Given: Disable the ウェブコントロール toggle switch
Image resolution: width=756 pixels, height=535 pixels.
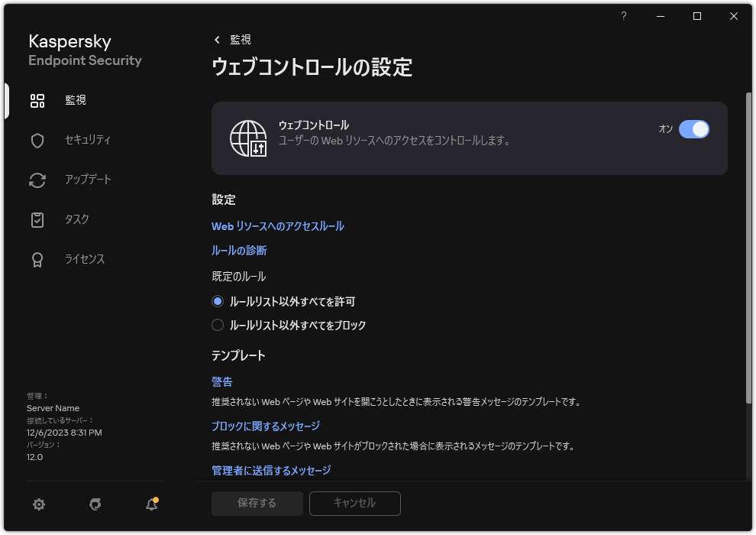Looking at the screenshot, I should tap(694, 129).
